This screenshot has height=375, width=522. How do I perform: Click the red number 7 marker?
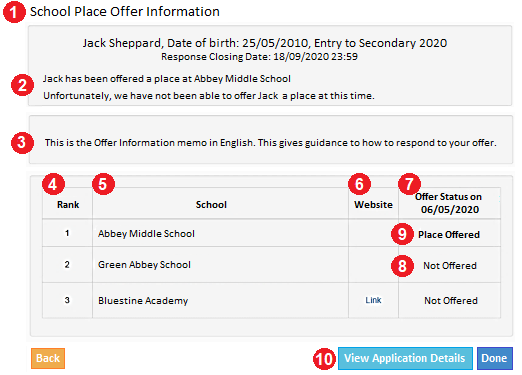point(410,184)
